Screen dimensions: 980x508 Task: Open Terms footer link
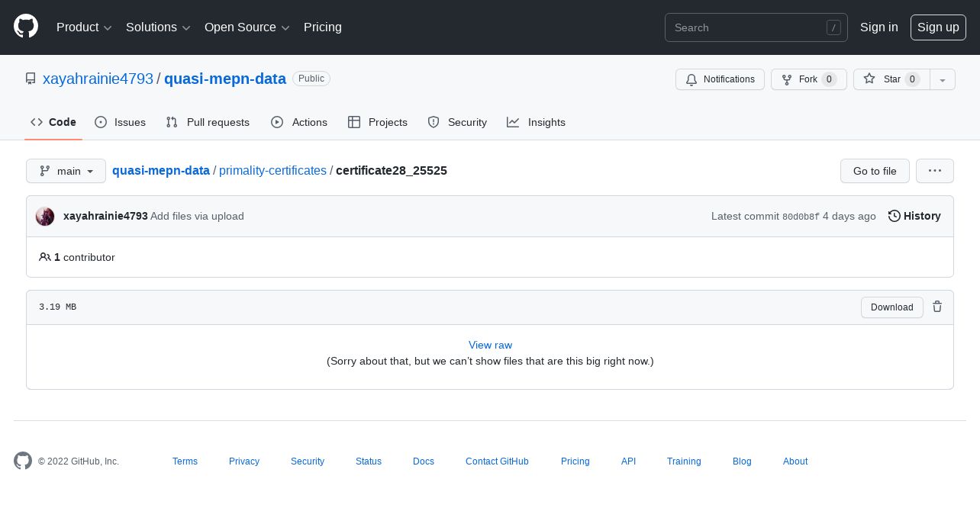pos(185,461)
